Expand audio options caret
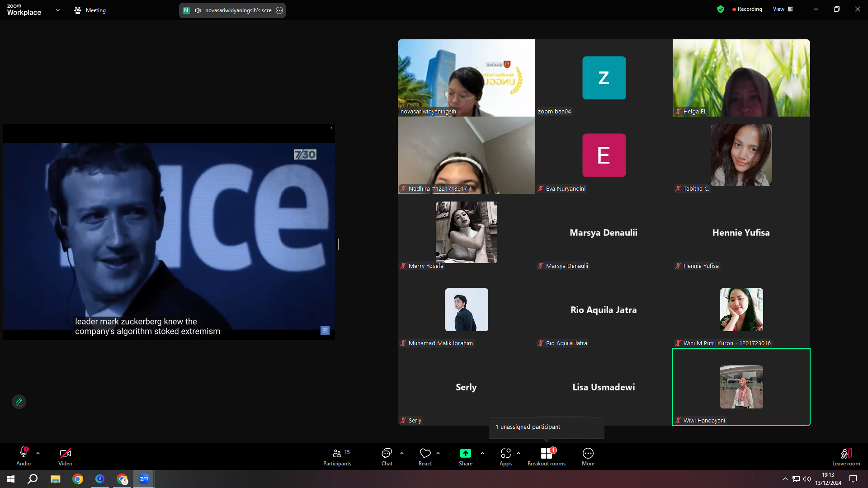This screenshot has height=488, width=868. (38, 453)
